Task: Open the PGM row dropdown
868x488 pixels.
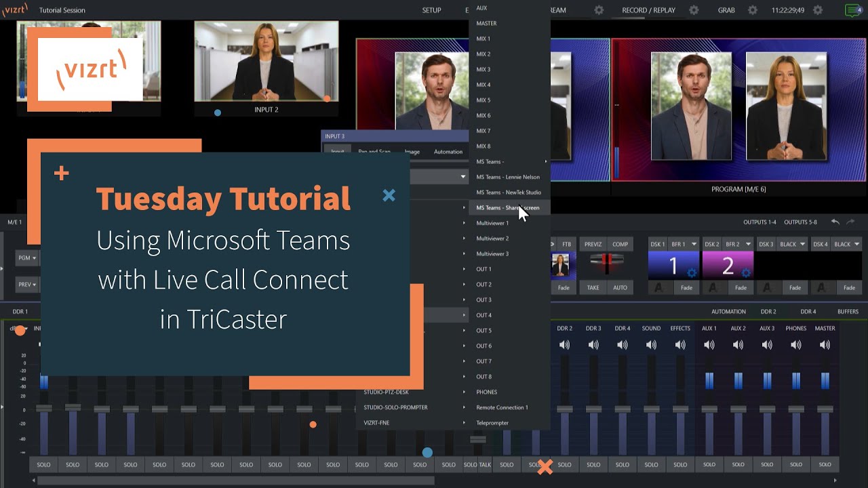Action: tap(27, 258)
